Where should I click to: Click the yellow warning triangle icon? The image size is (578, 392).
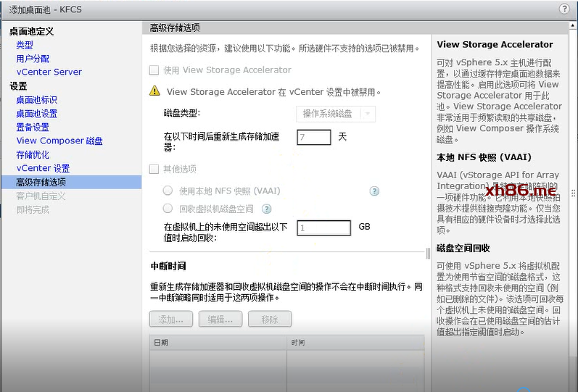point(154,92)
